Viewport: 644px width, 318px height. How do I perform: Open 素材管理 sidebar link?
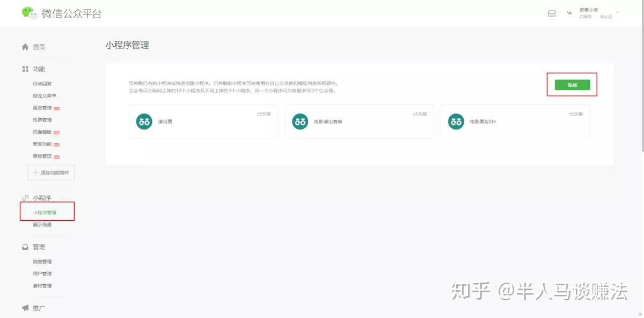pyautogui.click(x=42, y=286)
